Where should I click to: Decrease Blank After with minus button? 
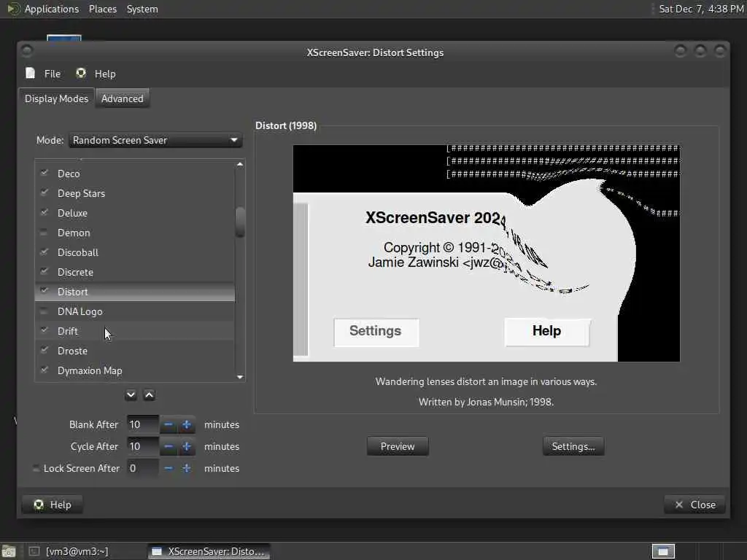tap(169, 424)
